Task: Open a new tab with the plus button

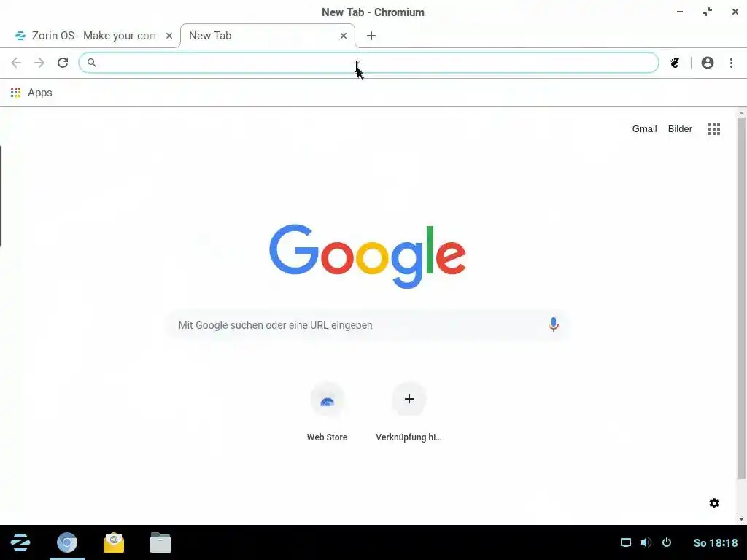Action: pos(371,36)
